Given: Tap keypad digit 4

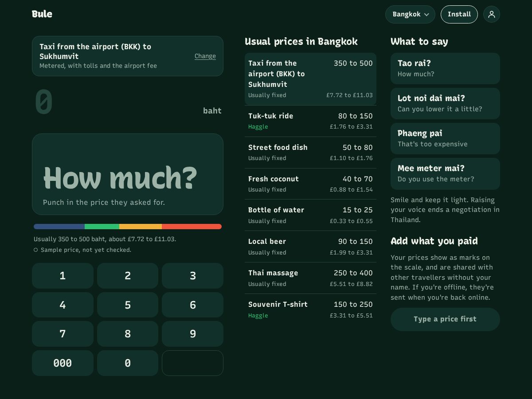Looking at the screenshot, I should pos(63,305).
